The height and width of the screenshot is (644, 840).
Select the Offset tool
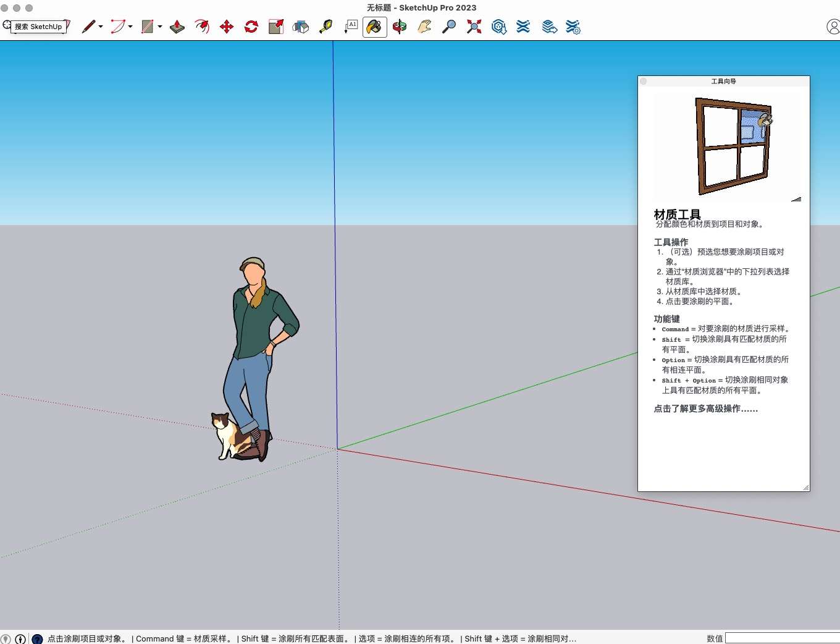click(x=202, y=27)
